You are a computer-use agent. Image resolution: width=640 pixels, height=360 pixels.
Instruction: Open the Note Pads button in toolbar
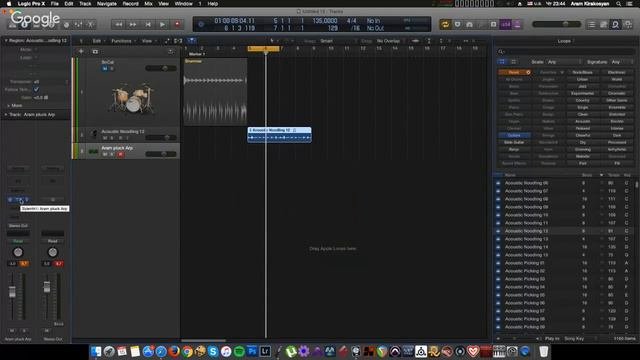point(603,25)
